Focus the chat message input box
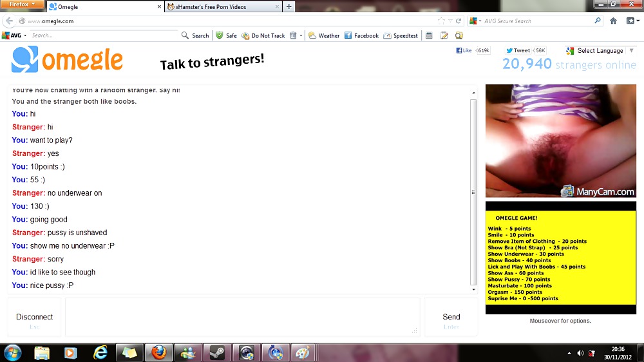This screenshot has width=644, height=362. click(242, 316)
